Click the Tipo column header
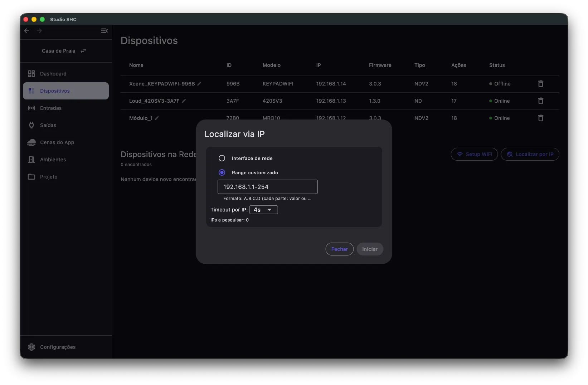This screenshot has height=385, width=588. coord(420,65)
